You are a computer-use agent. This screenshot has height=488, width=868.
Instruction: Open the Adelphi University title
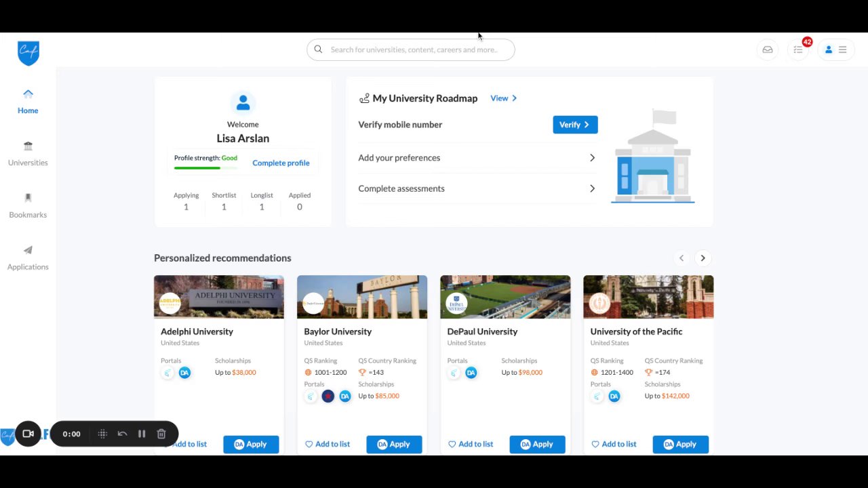point(197,331)
